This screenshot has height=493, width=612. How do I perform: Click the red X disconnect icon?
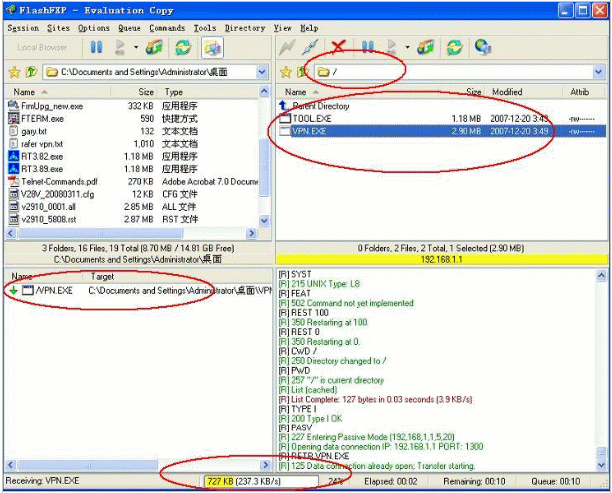(x=338, y=47)
